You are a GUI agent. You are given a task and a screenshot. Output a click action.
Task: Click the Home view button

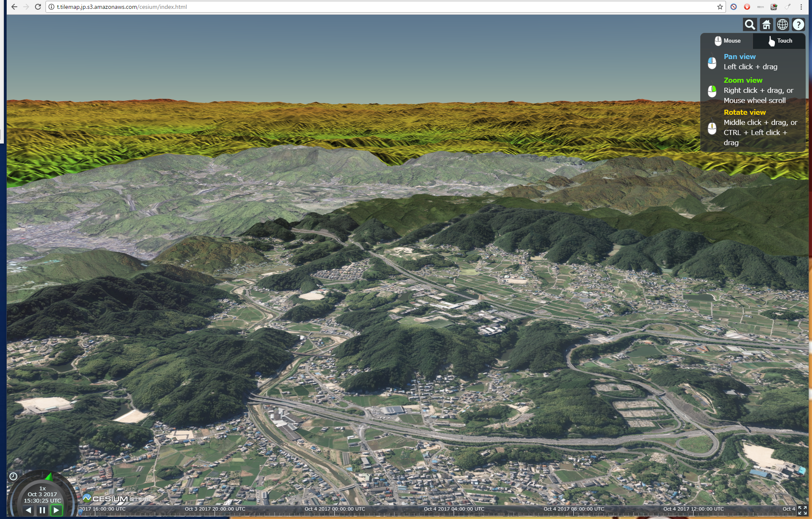click(766, 25)
